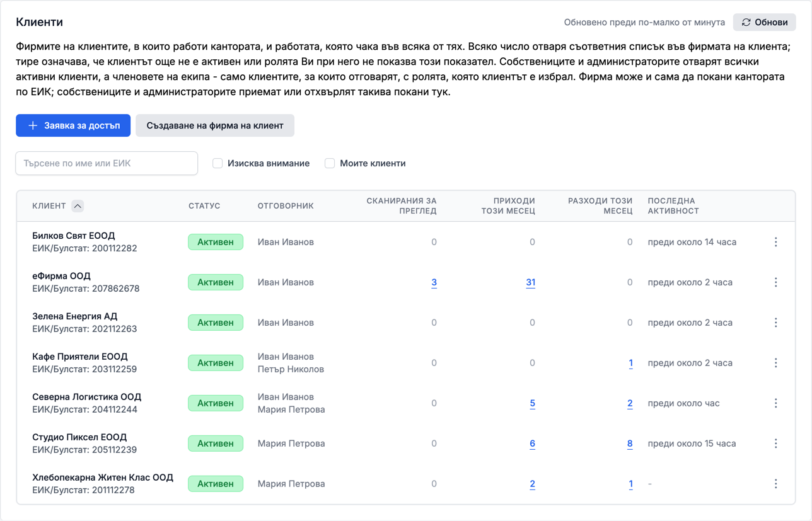
Task: Click ЕИК/Булстат: 204112244
Action: coord(84,409)
